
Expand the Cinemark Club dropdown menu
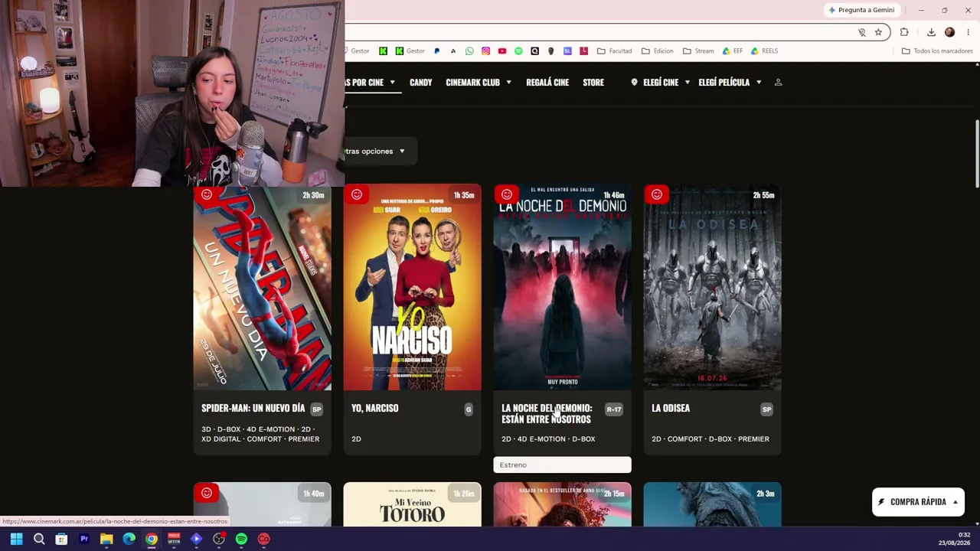click(x=508, y=83)
